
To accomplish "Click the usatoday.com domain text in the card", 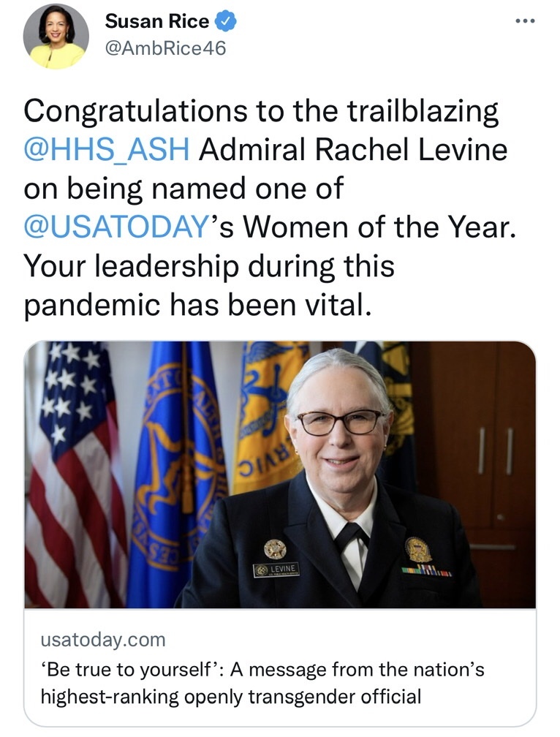I will [103, 640].
